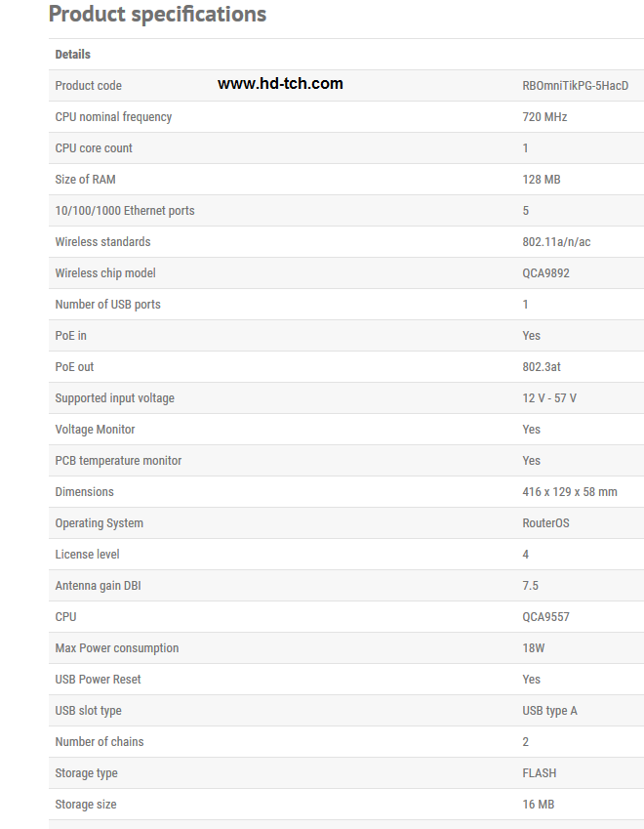Select the 802.3at value
This screenshot has width=644, height=829.
click(x=543, y=367)
